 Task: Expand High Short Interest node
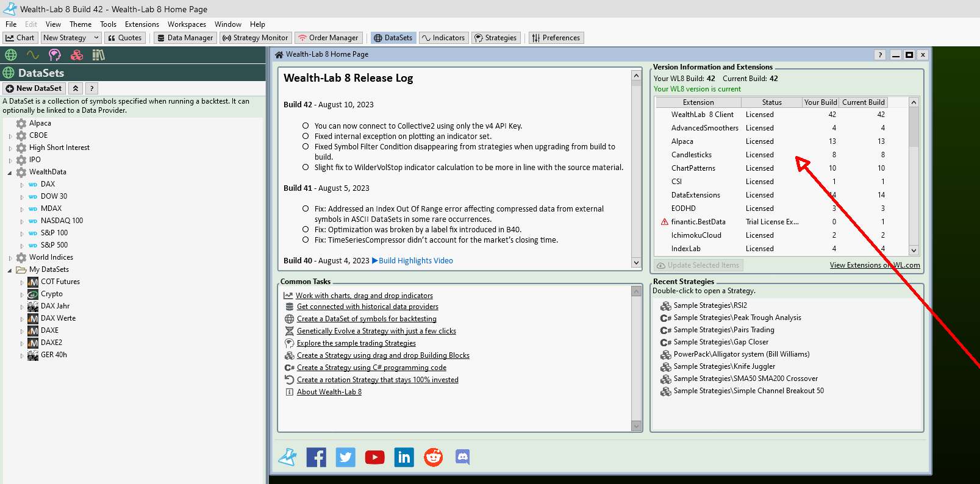(10, 148)
